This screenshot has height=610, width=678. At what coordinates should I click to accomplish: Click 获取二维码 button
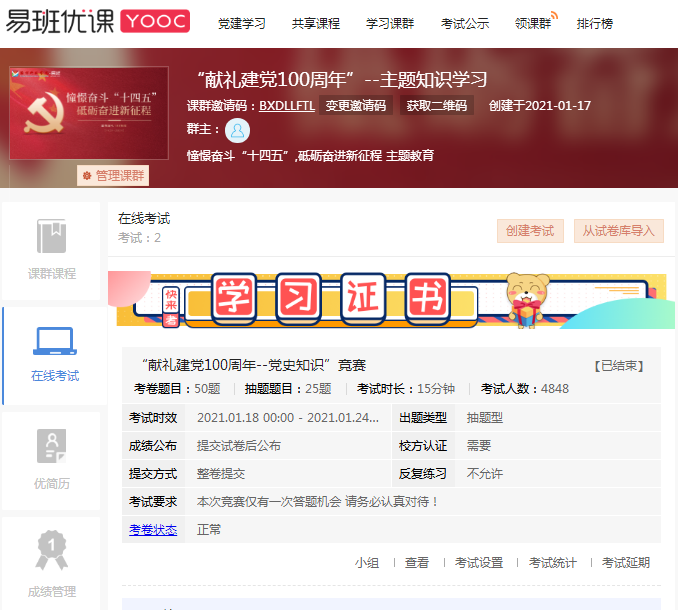coord(438,106)
